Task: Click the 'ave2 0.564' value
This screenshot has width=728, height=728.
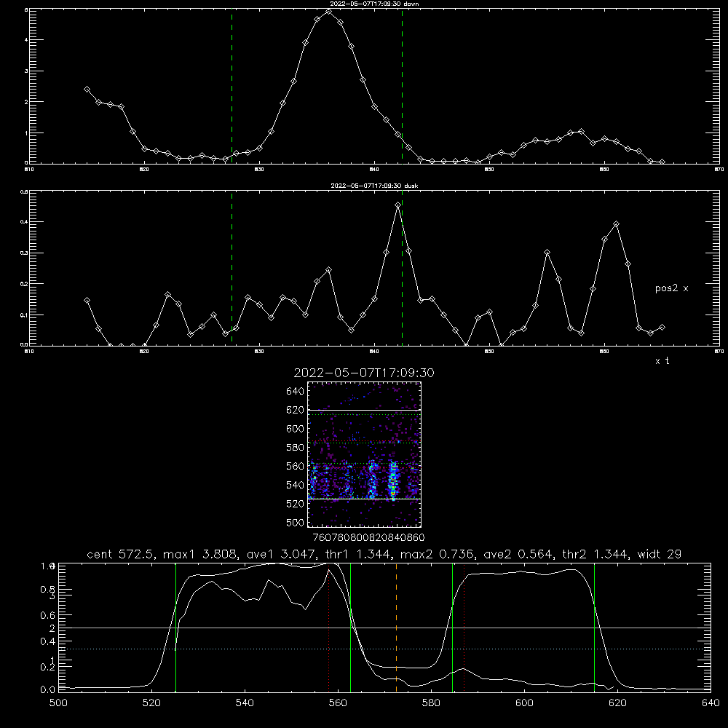Action: 518,554
